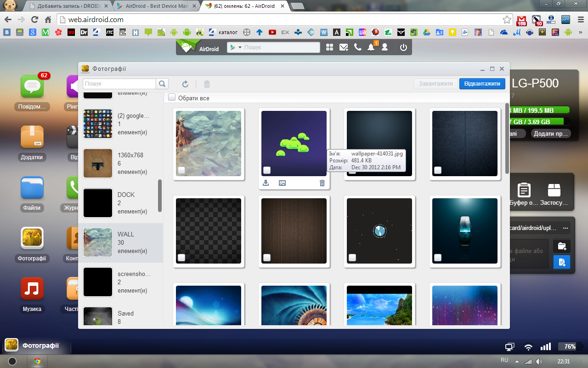
Task: Open notifications bell with badge 1
Action: click(x=371, y=47)
